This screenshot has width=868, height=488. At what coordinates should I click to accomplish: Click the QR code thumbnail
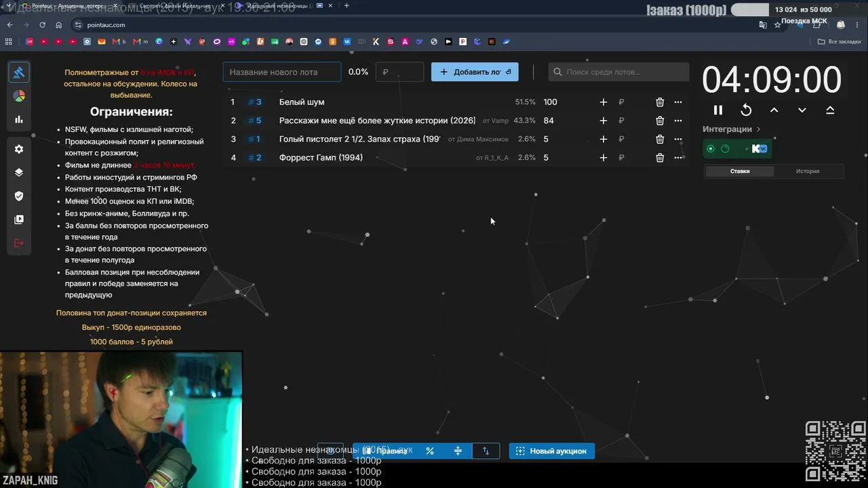coord(835,451)
